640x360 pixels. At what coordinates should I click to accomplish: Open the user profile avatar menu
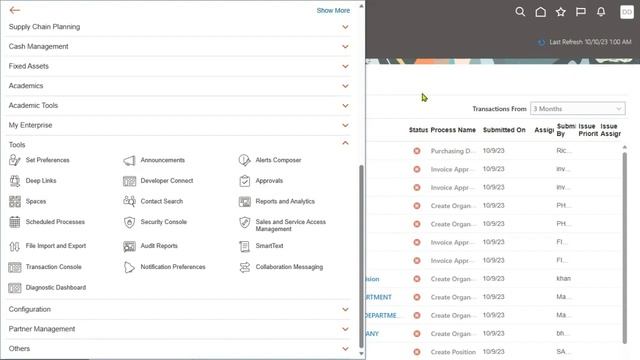pyautogui.click(x=627, y=12)
